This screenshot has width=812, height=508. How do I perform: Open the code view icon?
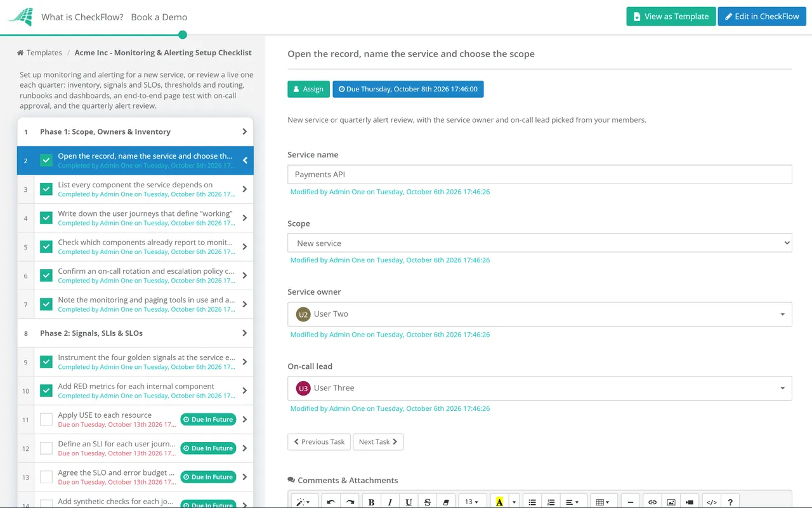[x=711, y=502]
